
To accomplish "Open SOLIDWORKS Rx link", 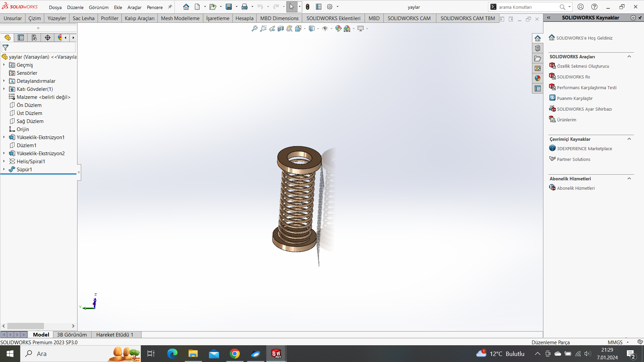I will [x=573, y=77].
